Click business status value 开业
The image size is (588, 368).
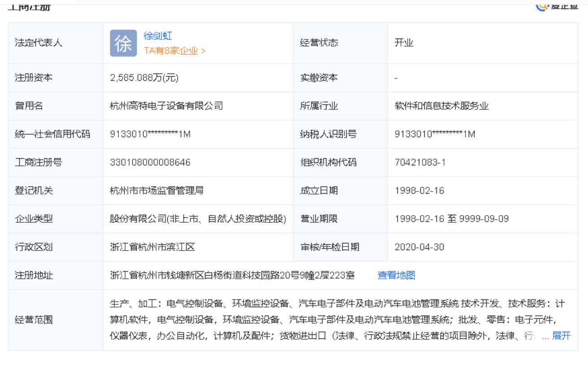pos(404,43)
